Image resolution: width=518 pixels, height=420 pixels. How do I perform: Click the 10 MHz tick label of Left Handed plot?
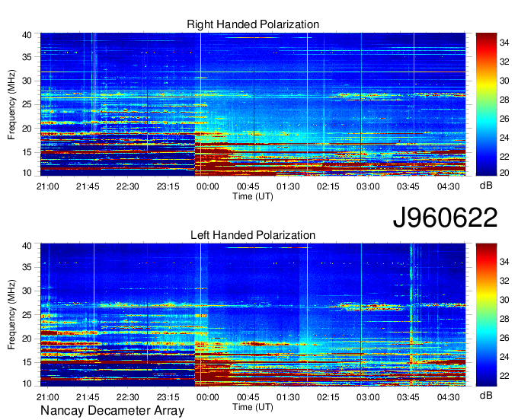(x=27, y=383)
